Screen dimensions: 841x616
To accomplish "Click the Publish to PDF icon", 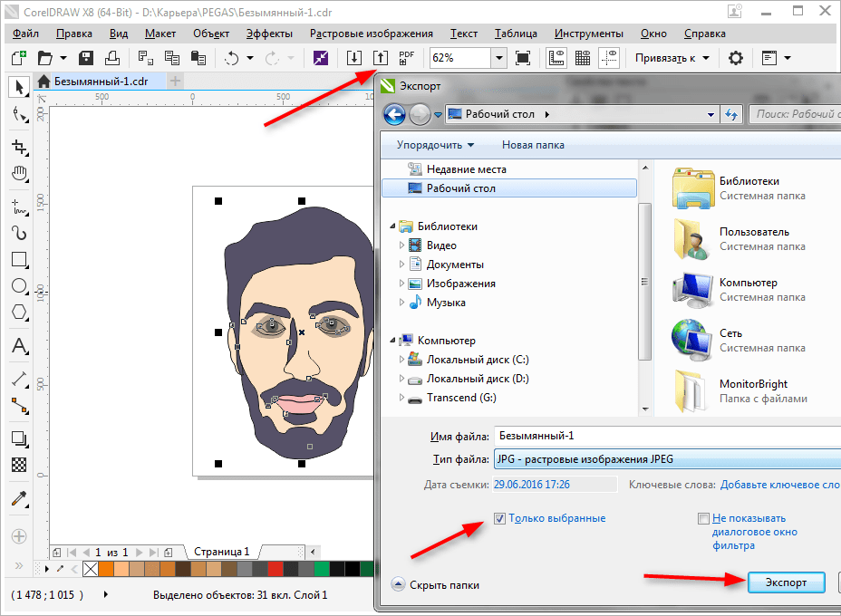I will (x=407, y=58).
